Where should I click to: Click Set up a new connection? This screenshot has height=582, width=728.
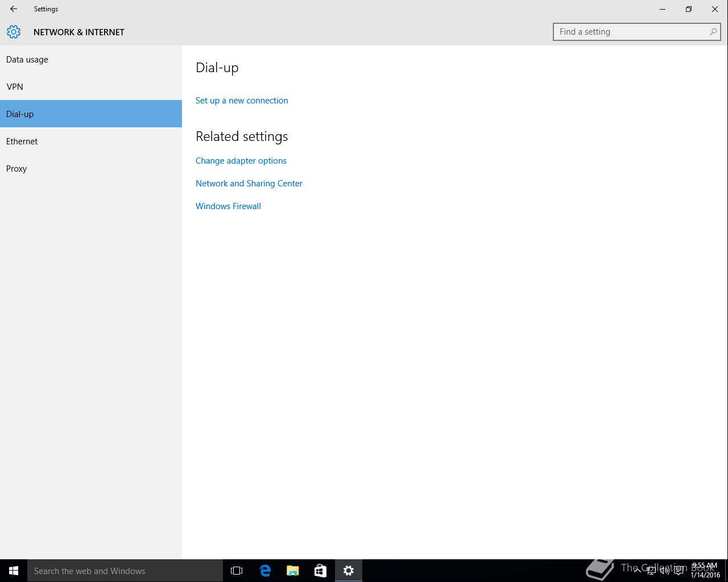242,101
